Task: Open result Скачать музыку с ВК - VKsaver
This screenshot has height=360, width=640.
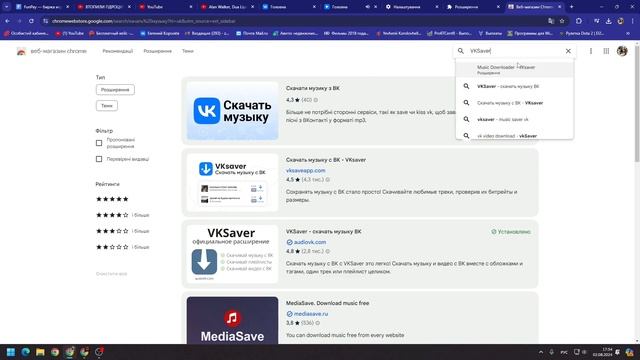Action: tap(326, 160)
